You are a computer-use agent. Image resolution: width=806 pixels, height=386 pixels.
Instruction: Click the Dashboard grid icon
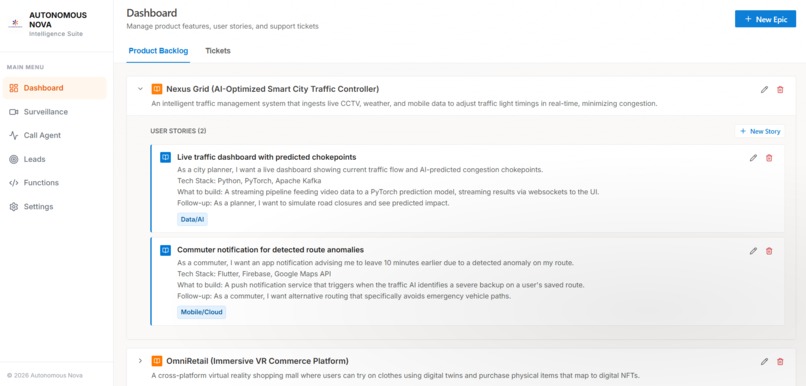pyautogui.click(x=14, y=88)
